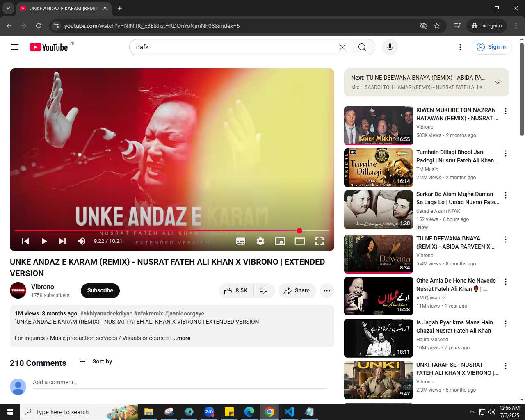Skip to previous video in player
Image resolution: width=525 pixels, height=420 pixels.
[x=25, y=241]
